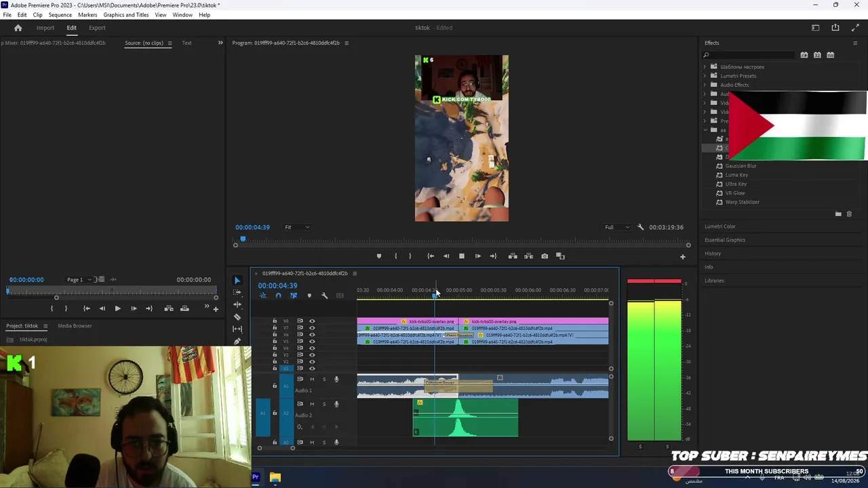Step forward one frame in Program monitor
This screenshot has width=868, height=488.
(477, 256)
